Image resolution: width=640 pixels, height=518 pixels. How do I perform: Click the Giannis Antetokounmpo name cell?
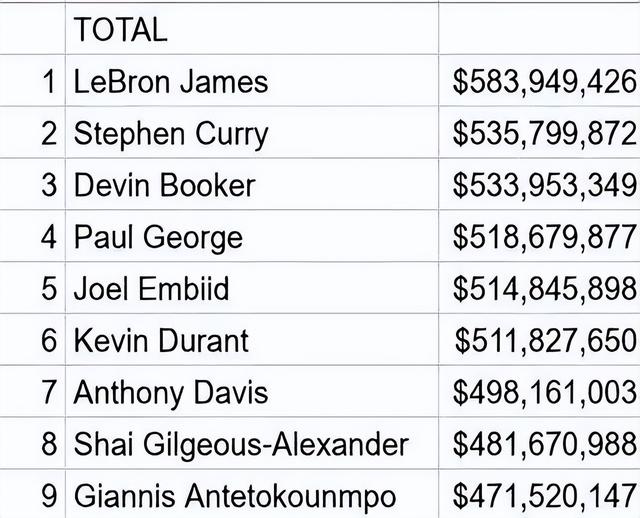tap(252, 494)
